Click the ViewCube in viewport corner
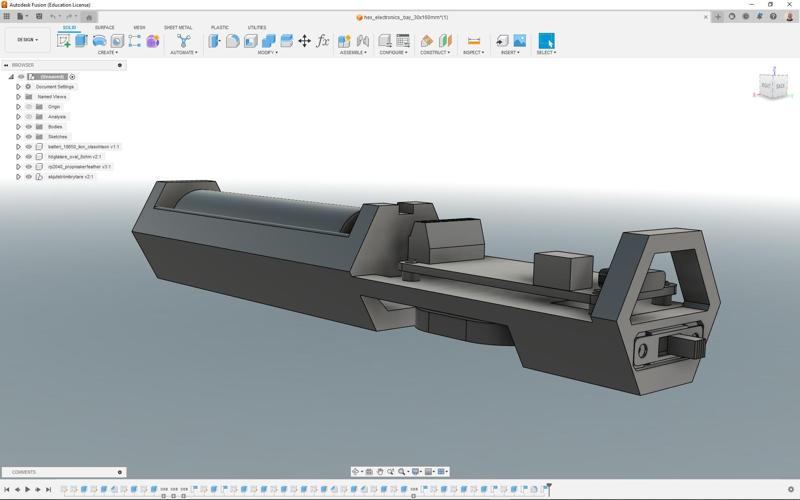This screenshot has height=500, width=800. 772,87
